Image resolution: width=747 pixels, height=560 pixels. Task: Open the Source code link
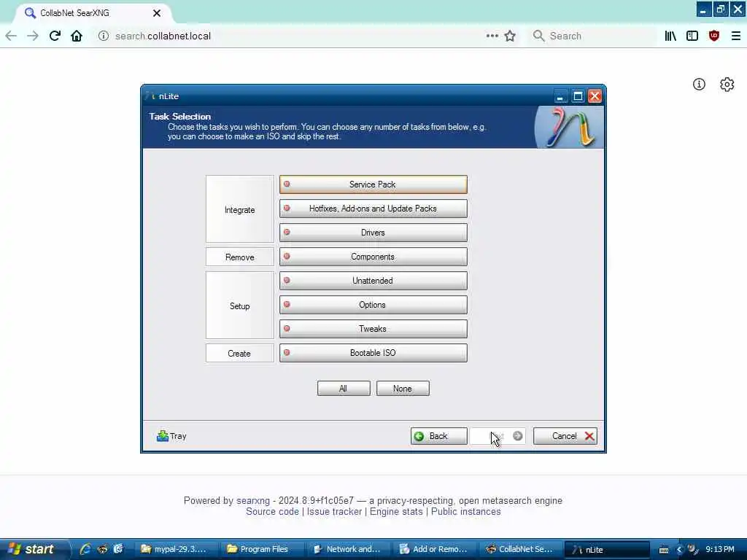pyautogui.click(x=273, y=511)
